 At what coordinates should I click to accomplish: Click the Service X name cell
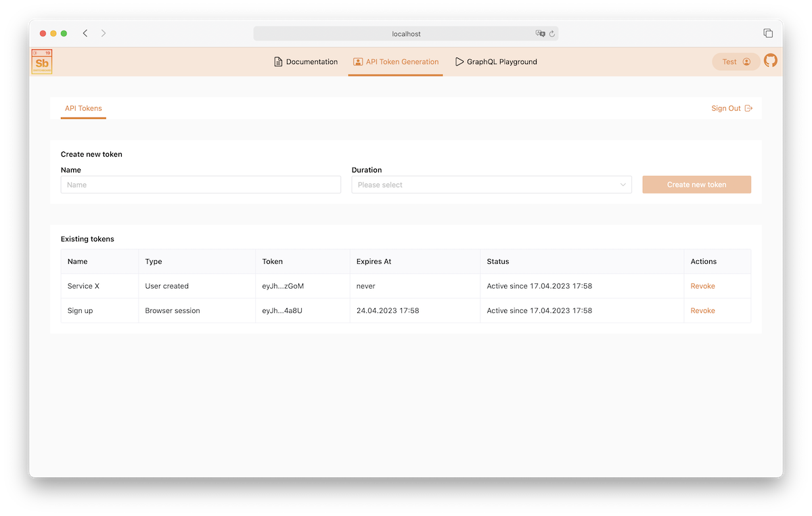coord(100,286)
